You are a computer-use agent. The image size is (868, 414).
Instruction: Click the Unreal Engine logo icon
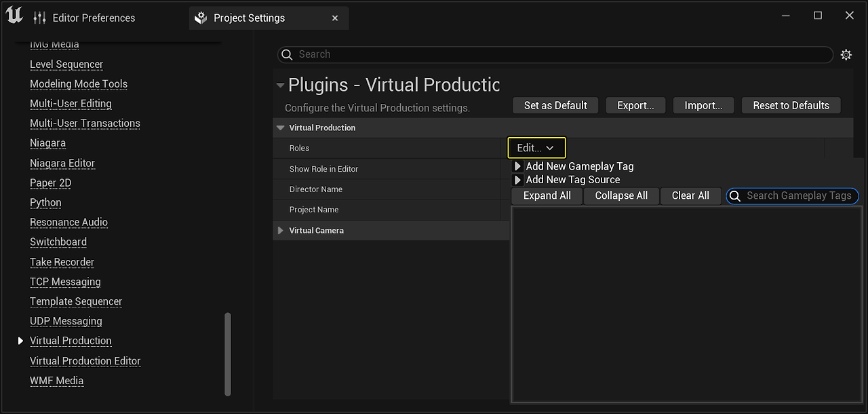click(14, 16)
